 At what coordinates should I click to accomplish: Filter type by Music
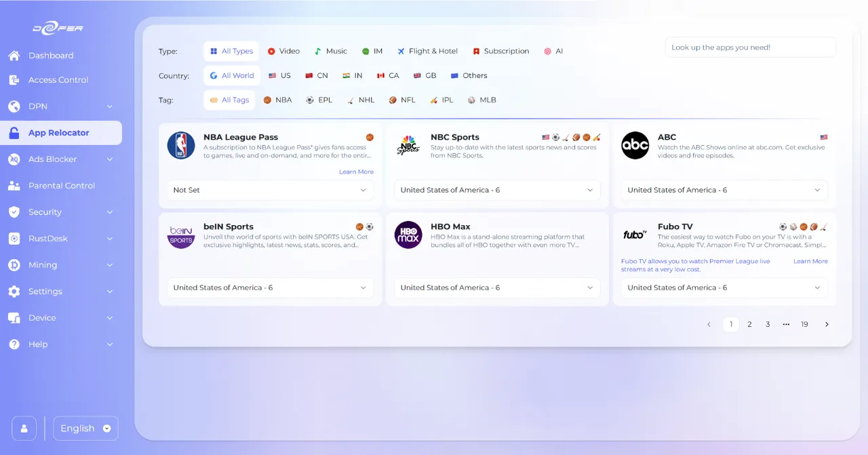pos(331,51)
